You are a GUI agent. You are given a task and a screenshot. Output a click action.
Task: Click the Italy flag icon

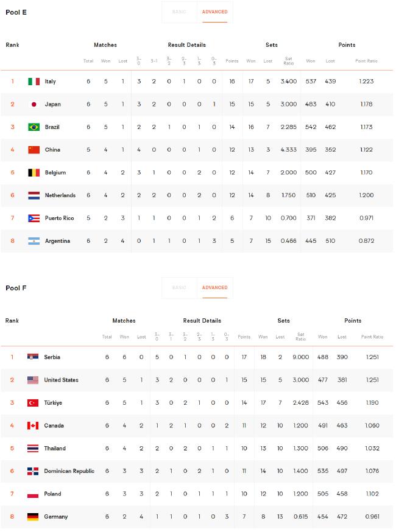(34, 82)
